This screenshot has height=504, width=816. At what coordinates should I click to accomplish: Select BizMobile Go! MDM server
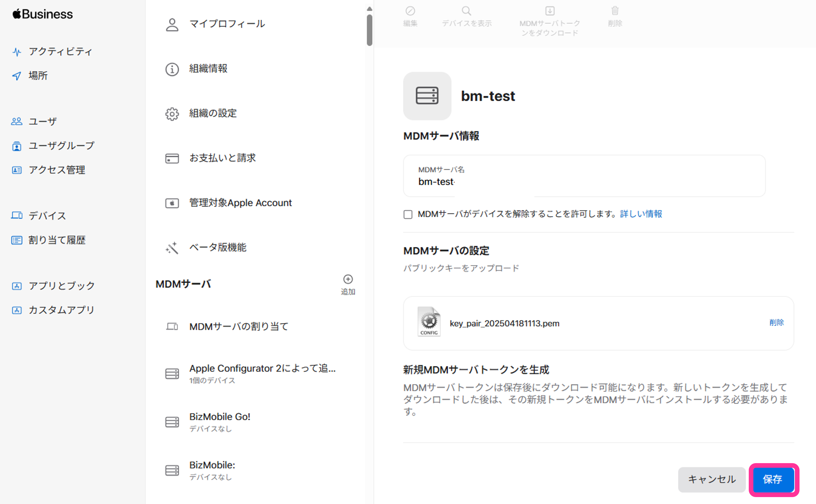click(x=220, y=417)
